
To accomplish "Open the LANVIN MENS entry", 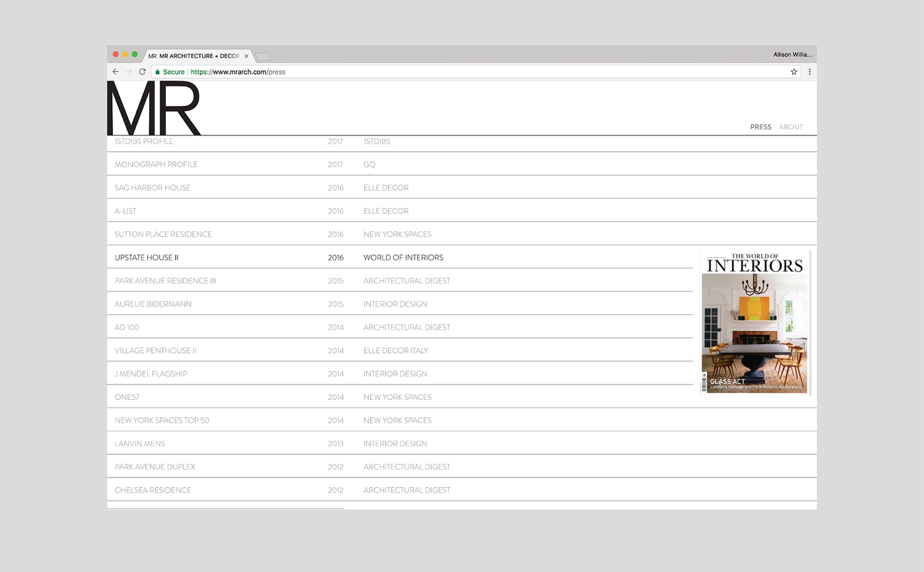I will coord(140,444).
